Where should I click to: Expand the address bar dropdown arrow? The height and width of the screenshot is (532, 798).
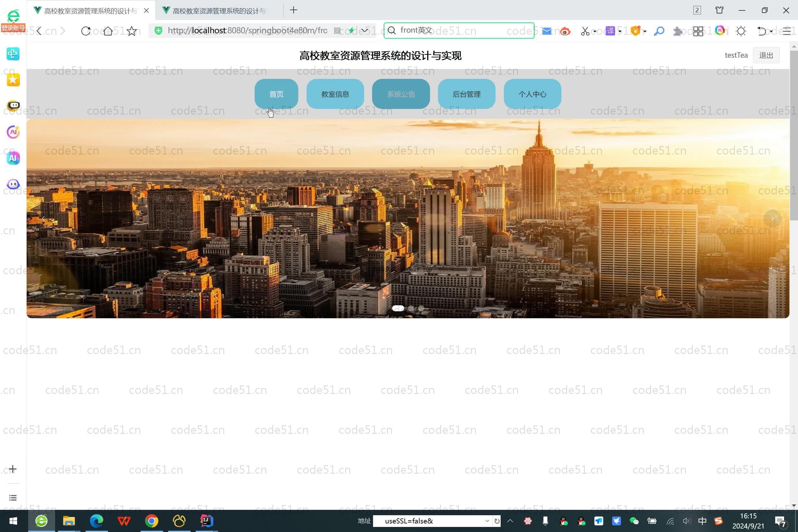tap(365, 30)
